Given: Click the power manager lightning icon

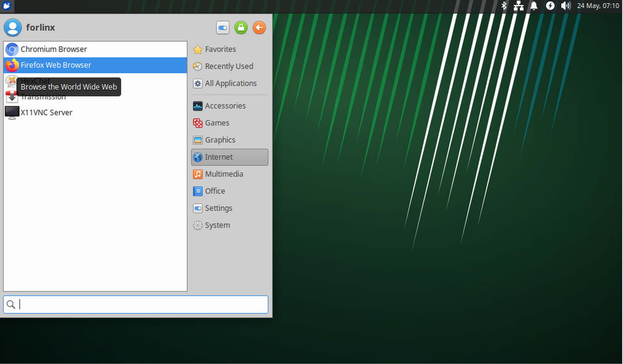Looking at the screenshot, I should click(x=550, y=5).
